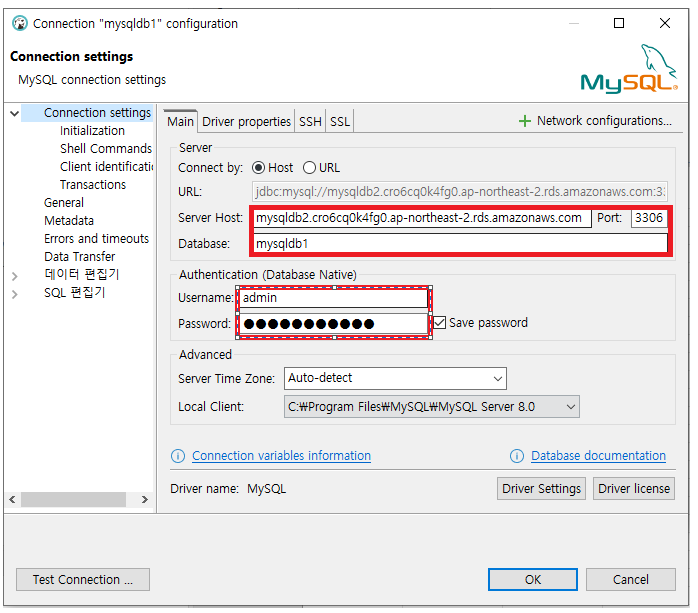This screenshot has height=613, width=698.
Task: Select Errors and timeouts in the tree
Action: click(x=97, y=239)
